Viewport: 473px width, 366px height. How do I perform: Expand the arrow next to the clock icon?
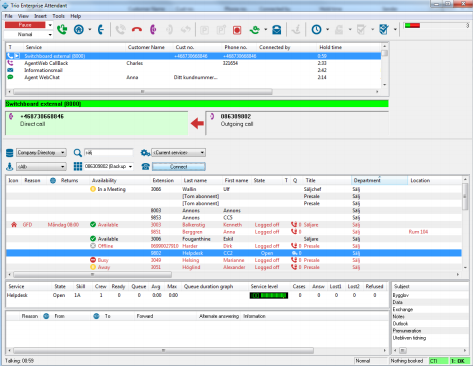(327, 30)
